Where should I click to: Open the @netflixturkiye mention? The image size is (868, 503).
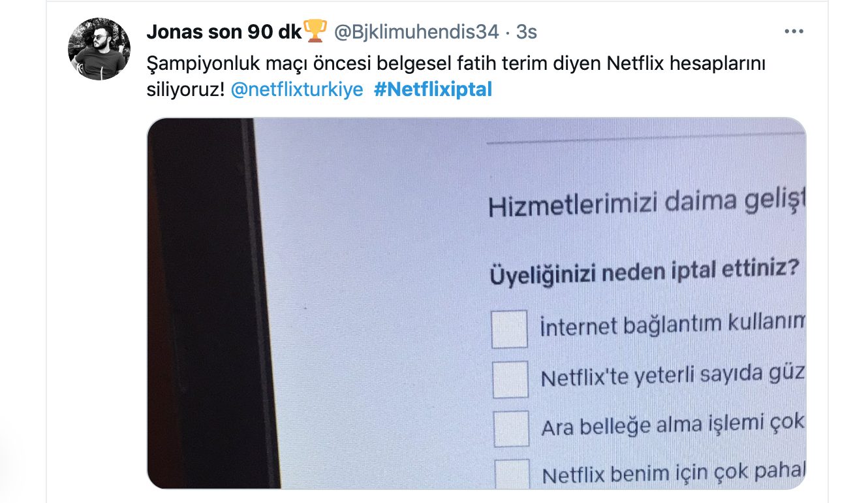pyautogui.click(x=297, y=90)
